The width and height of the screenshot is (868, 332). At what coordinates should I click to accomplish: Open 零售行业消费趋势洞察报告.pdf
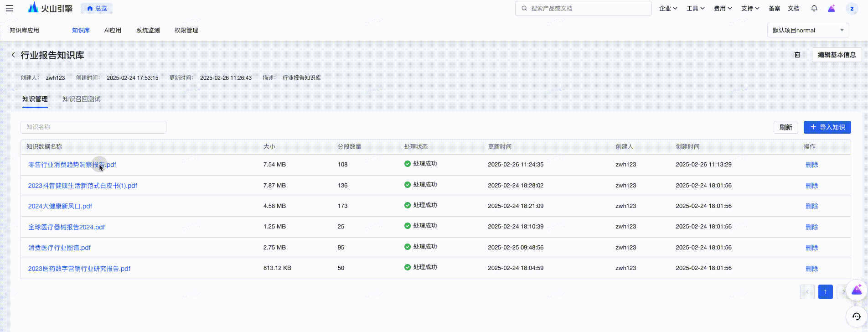(x=72, y=165)
